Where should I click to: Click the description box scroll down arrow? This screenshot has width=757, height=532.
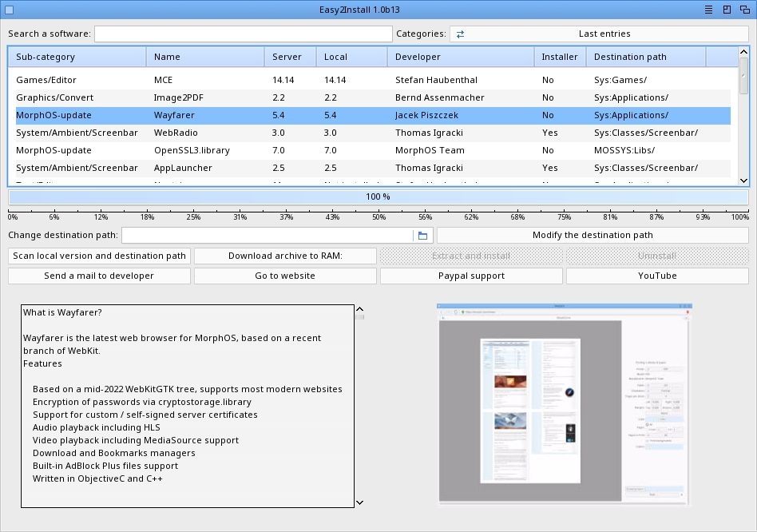coord(359,502)
